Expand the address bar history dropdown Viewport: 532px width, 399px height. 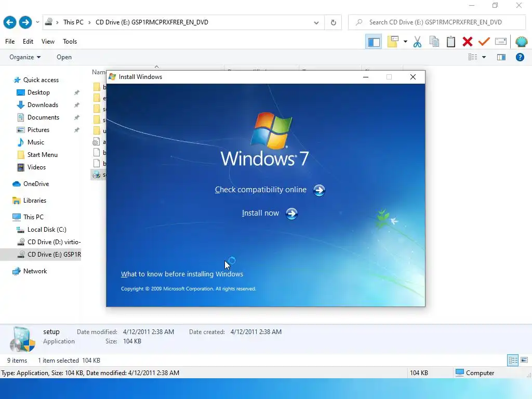[316, 23]
